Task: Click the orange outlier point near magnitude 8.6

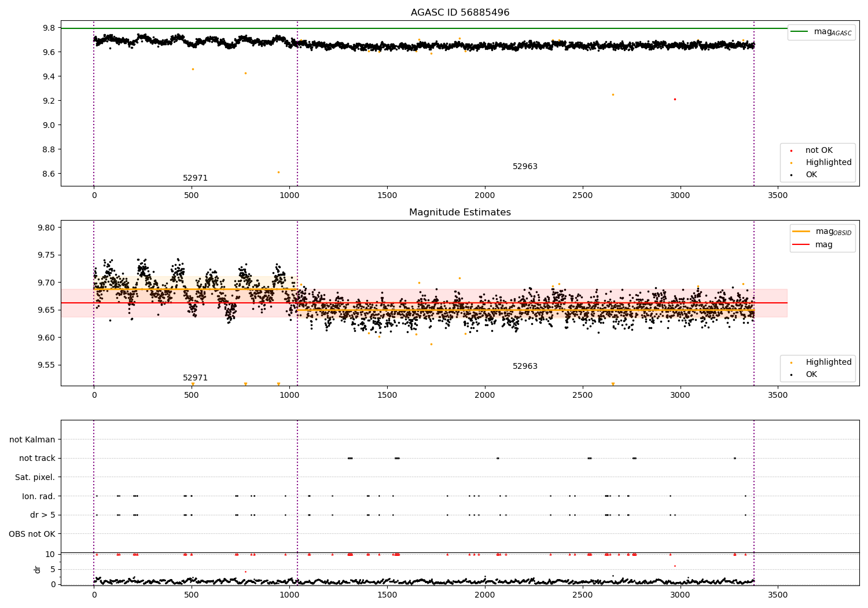Action: pyautogui.click(x=278, y=172)
